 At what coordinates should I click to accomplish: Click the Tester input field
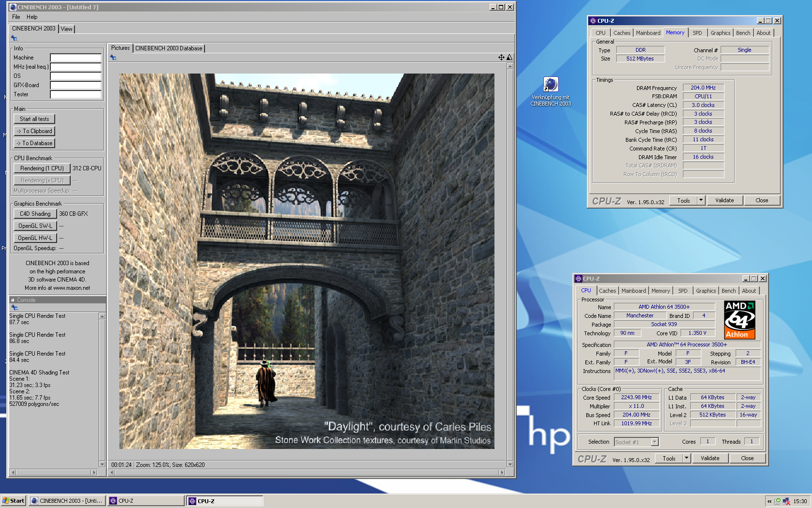click(x=75, y=94)
